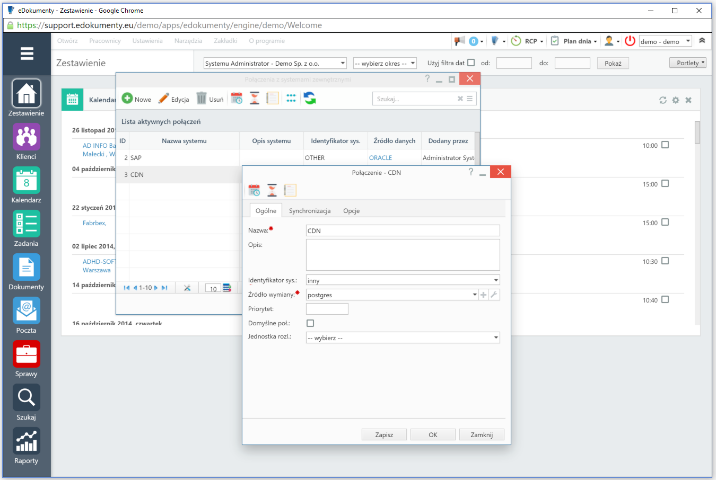Check the box next to the 10:00 event
This screenshot has width=716, height=480.
666,145
